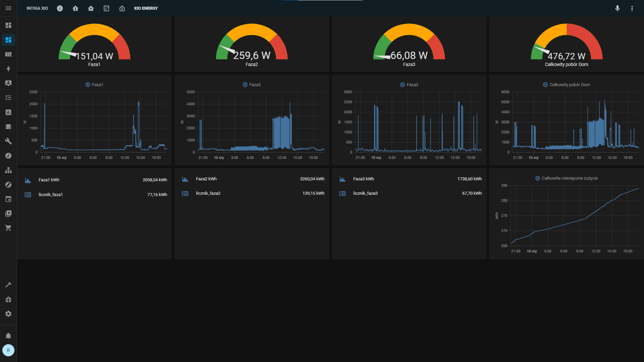
Task: Open the notifications bell
Action: (x=8, y=336)
